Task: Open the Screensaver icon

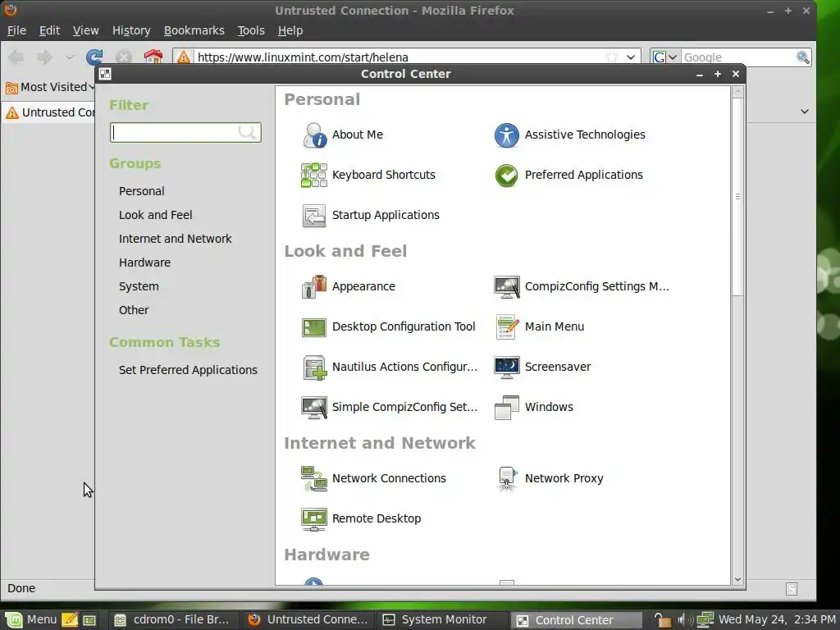Action: click(506, 367)
